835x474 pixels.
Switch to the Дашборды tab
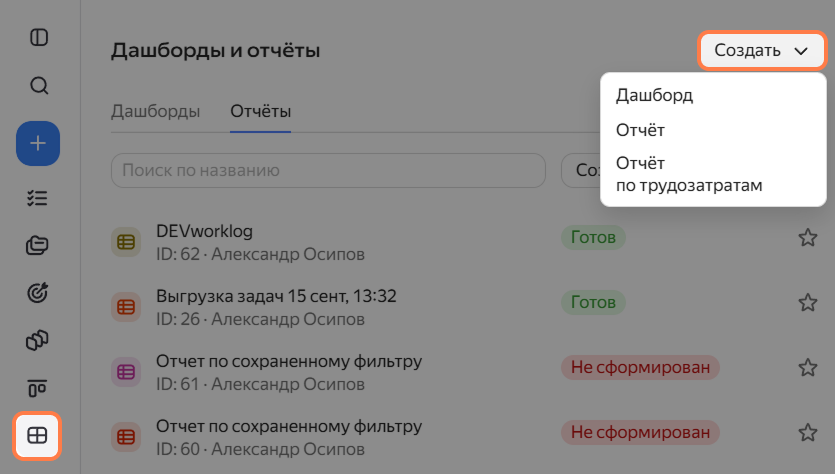(155, 111)
